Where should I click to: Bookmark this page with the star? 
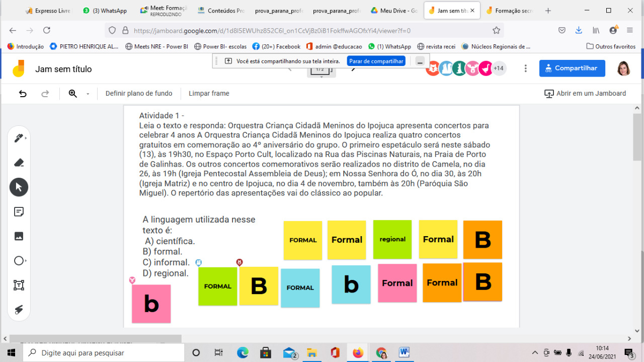[496, 30]
